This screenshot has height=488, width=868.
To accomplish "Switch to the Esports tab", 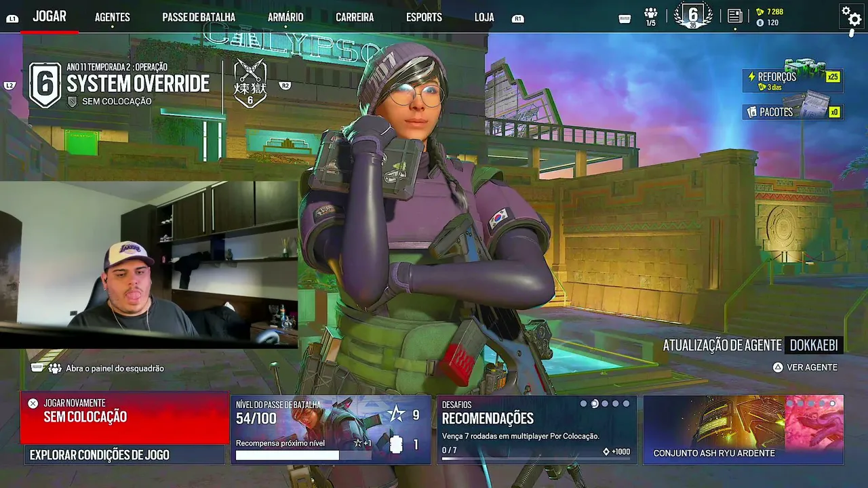I will [x=424, y=18].
